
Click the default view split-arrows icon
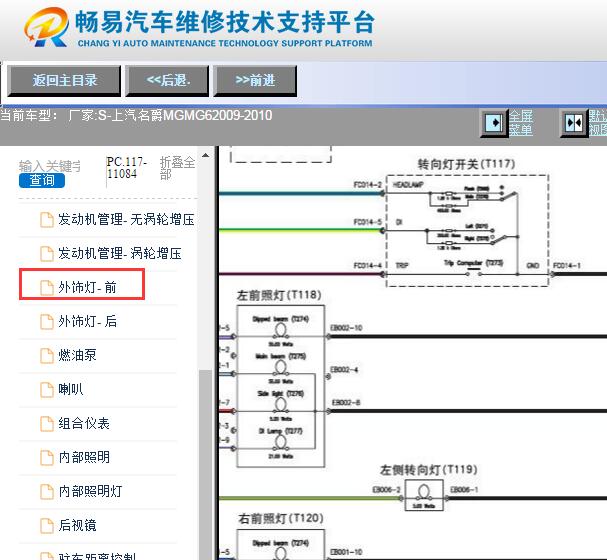coord(574,123)
